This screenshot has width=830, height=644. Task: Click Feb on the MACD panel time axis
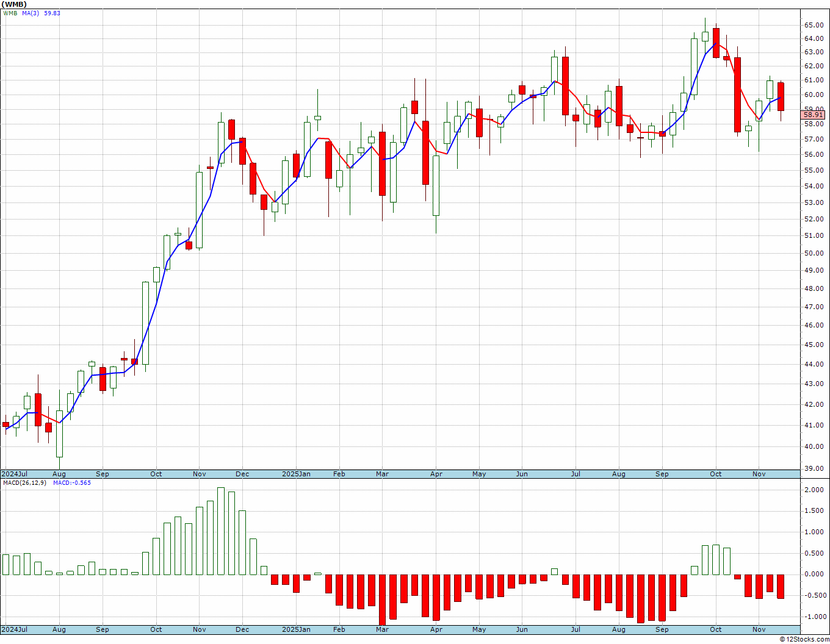point(339,629)
